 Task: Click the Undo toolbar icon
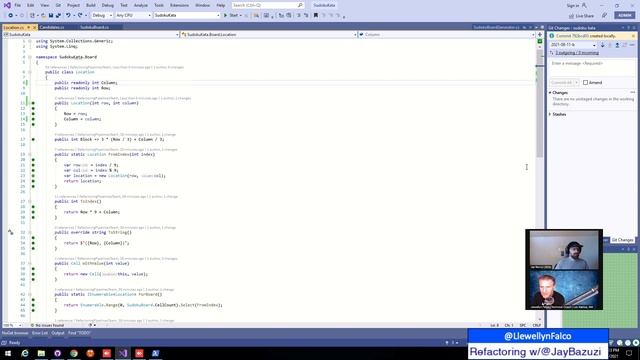click(x=68, y=16)
